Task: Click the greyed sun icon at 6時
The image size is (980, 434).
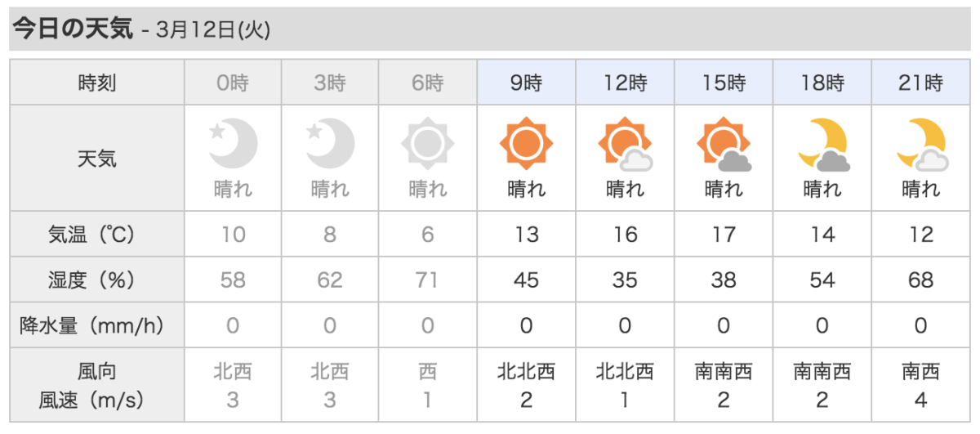Action: pos(427,145)
